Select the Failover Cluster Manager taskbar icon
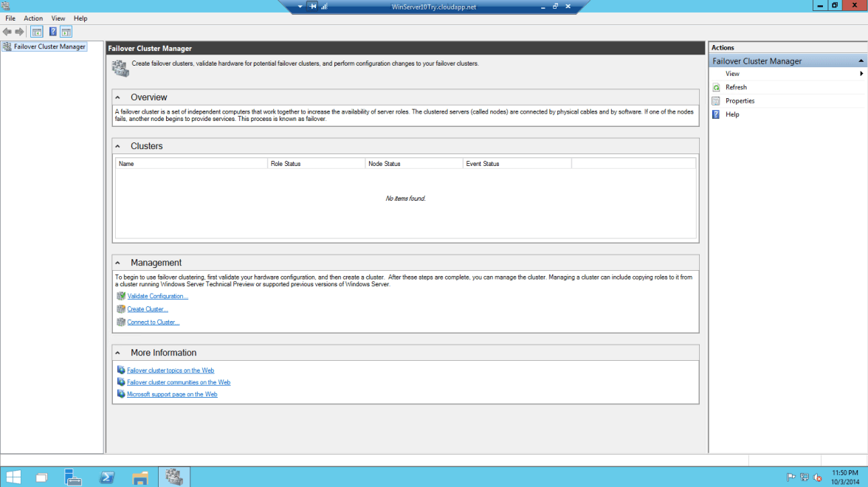Image resolution: width=868 pixels, height=487 pixels. pos(174,477)
